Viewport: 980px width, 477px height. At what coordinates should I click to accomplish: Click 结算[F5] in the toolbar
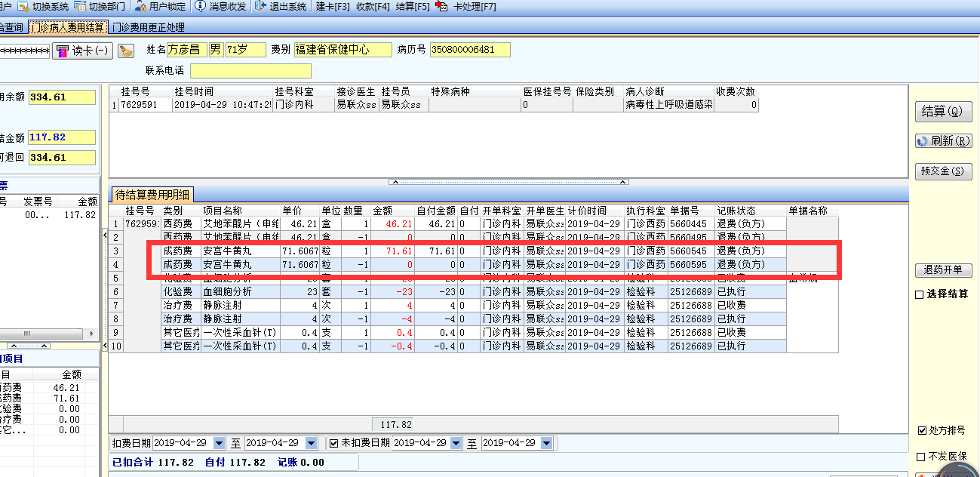pyautogui.click(x=413, y=7)
